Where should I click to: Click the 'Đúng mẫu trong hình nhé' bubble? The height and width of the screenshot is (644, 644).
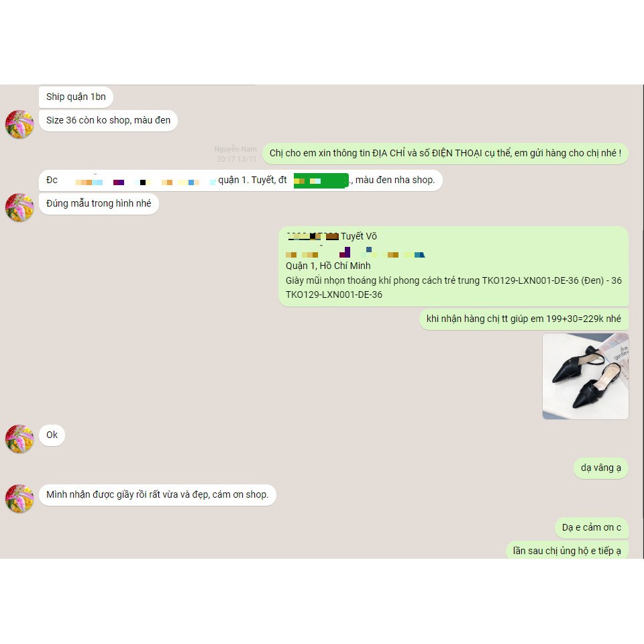pos(99,204)
